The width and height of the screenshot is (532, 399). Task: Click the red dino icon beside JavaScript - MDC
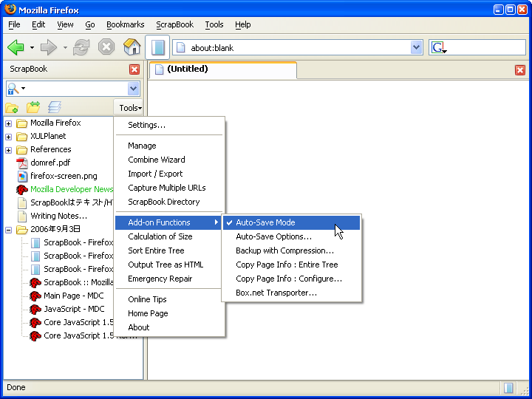pyautogui.click(x=35, y=309)
